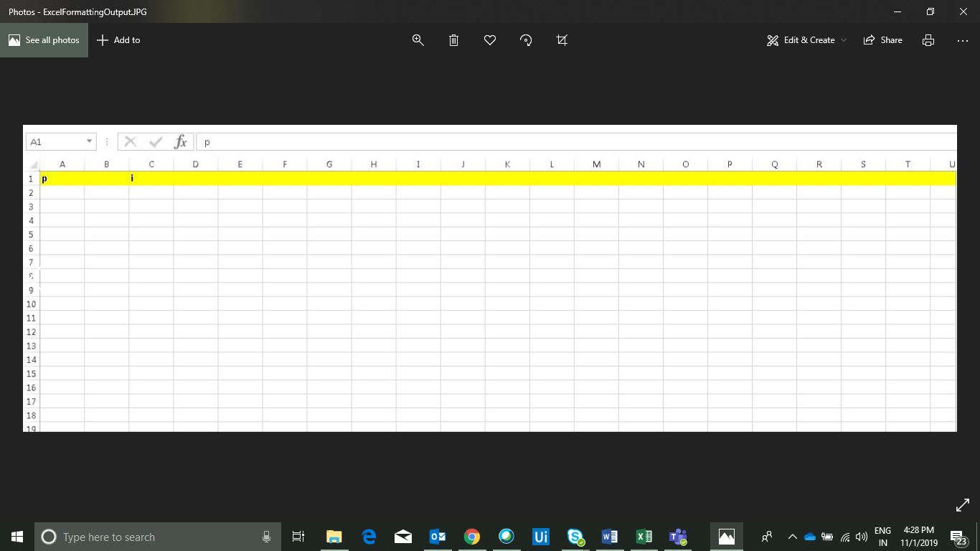Viewport: 980px width, 551px height.
Task: Select the Crop tool icon
Action: click(562, 40)
